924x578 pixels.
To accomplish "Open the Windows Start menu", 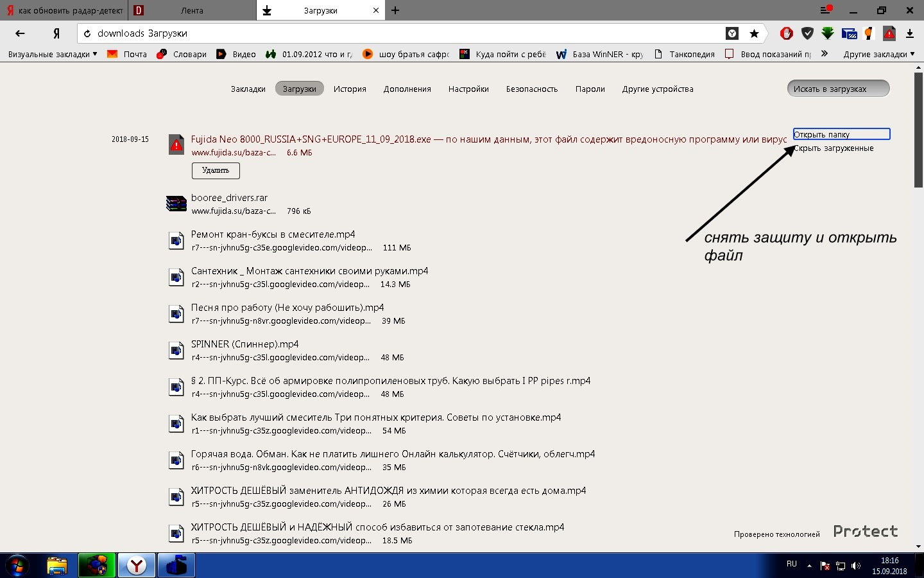I will [17, 566].
